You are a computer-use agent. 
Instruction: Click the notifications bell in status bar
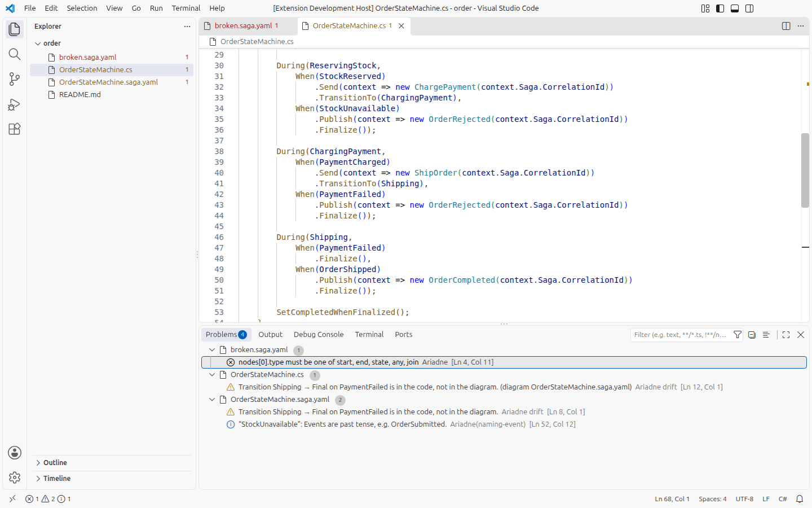coord(800,499)
